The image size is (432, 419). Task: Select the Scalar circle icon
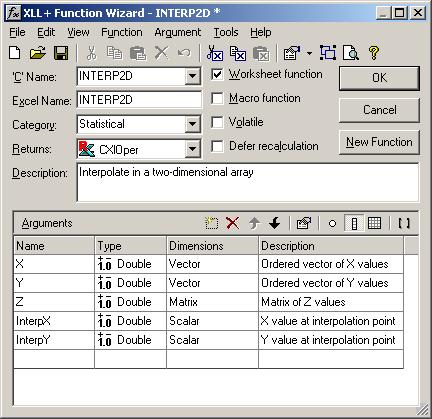click(332, 223)
